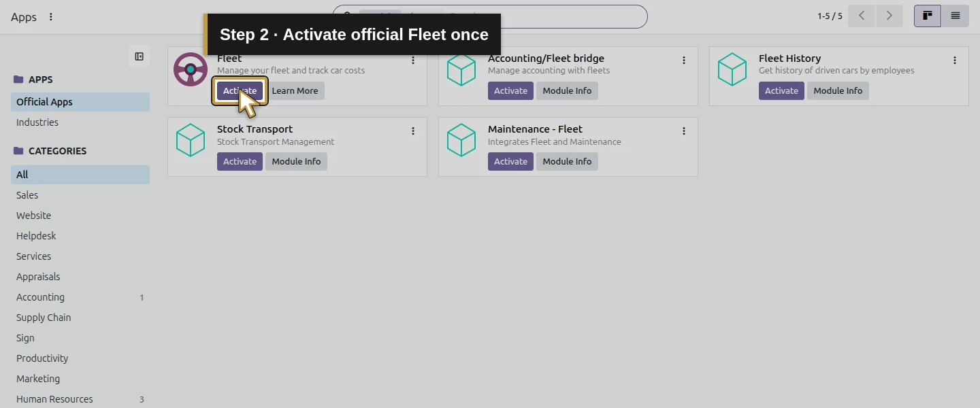Click the Stock Transport cube icon

[191, 140]
